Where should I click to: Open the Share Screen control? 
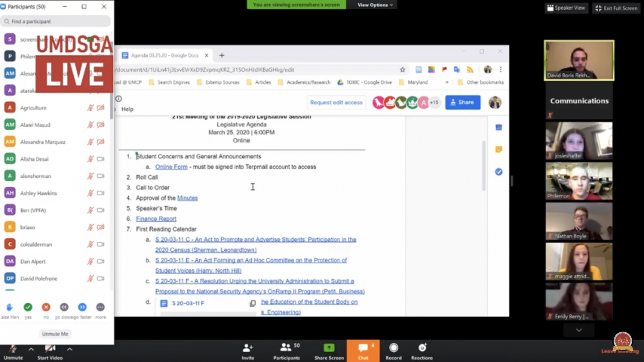point(329,348)
